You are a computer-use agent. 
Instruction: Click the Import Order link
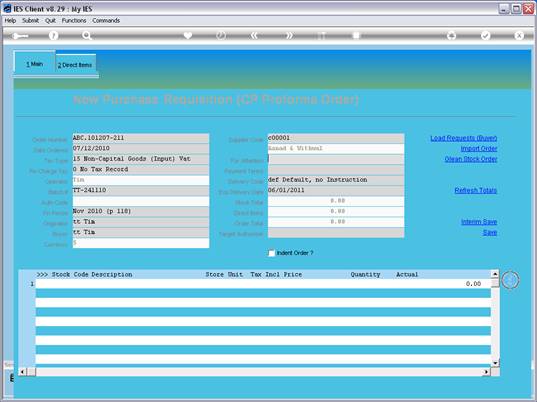[x=479, y=149]
